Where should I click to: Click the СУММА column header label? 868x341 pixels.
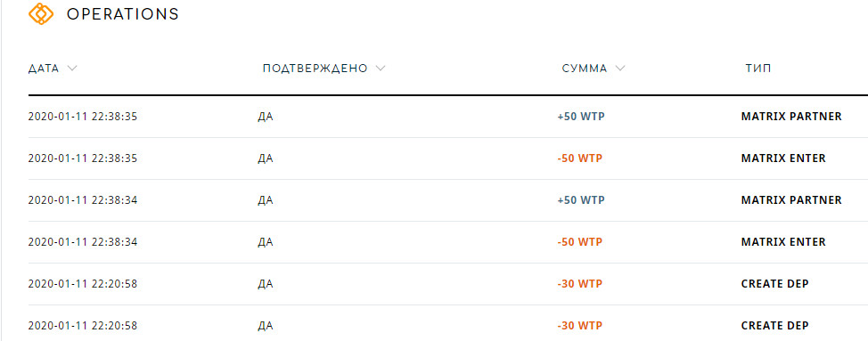point(585,69)
